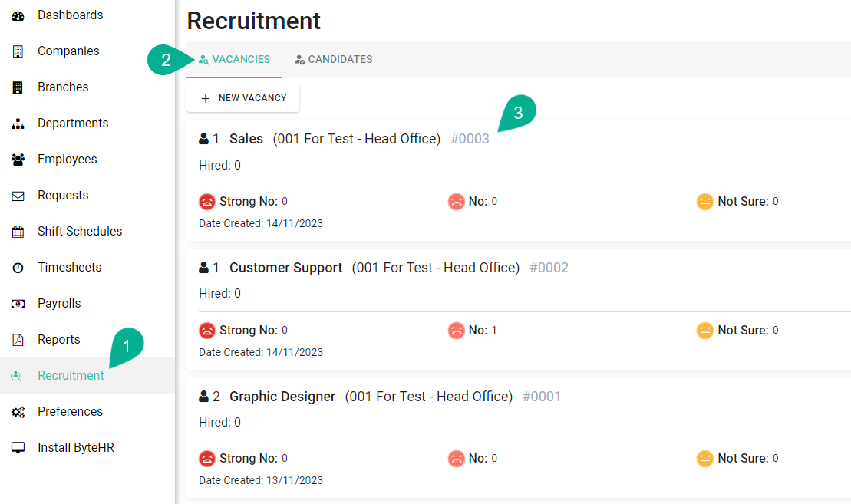Viewport: 851px width, 504px height.
Task: Switch to the Candidates tab
Action: click(333, 60)
